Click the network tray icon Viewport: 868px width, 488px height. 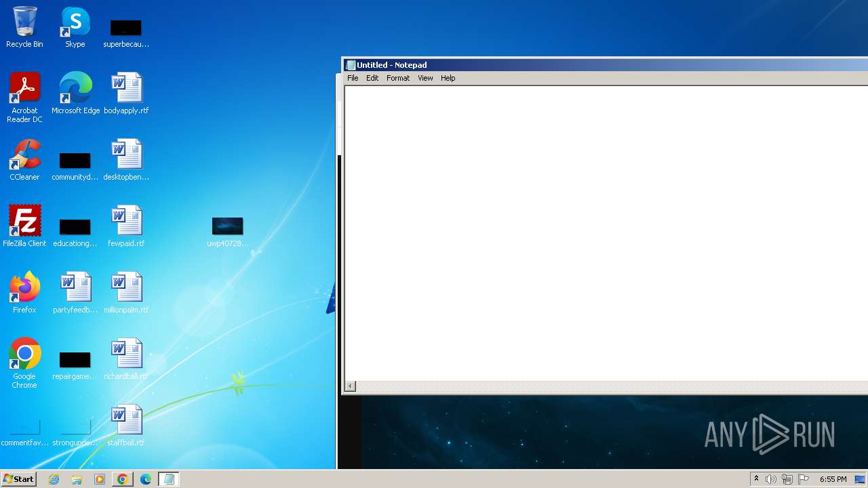pyautogui.click(x=787, y=479)
